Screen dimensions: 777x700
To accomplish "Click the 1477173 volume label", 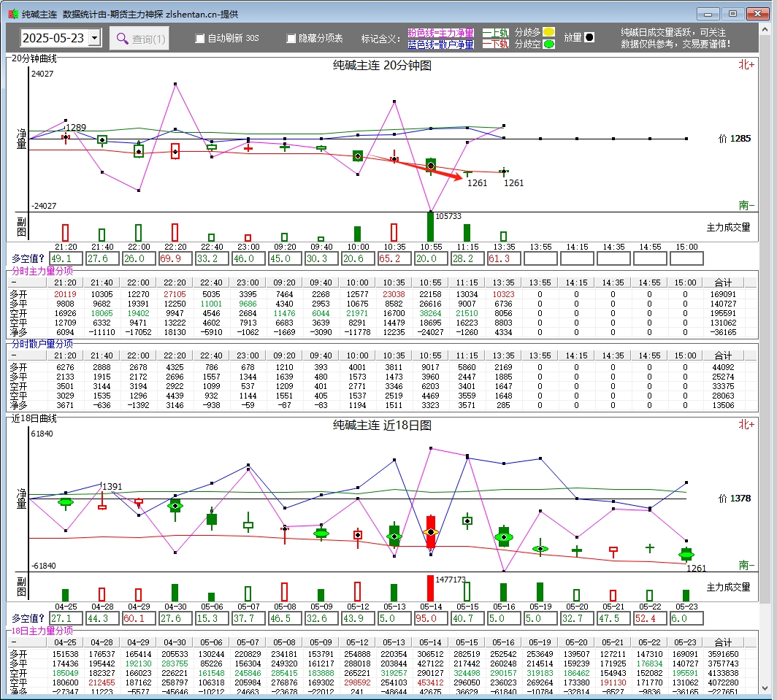I will (x=451, y=580).
